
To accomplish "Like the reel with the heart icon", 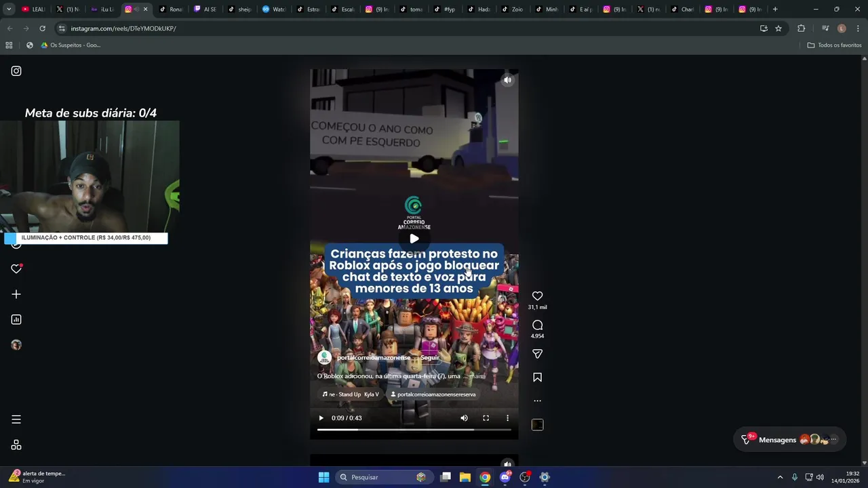I will (537, 296).
